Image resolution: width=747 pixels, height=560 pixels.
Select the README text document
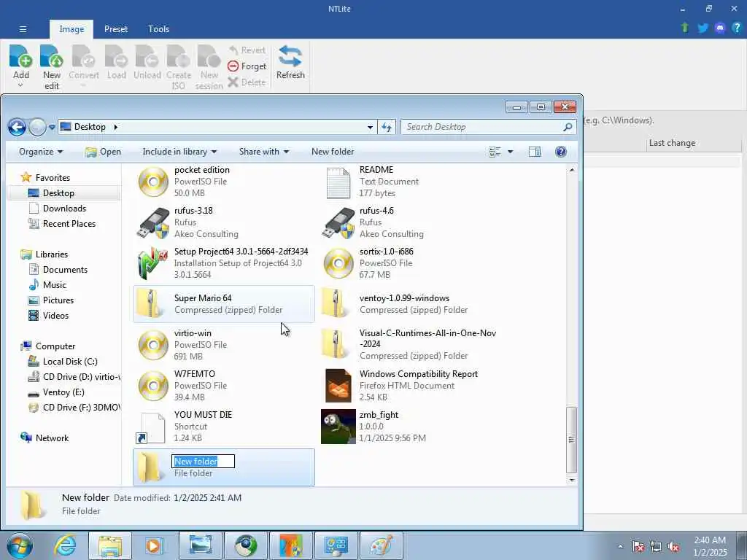(x=409, y=182)
